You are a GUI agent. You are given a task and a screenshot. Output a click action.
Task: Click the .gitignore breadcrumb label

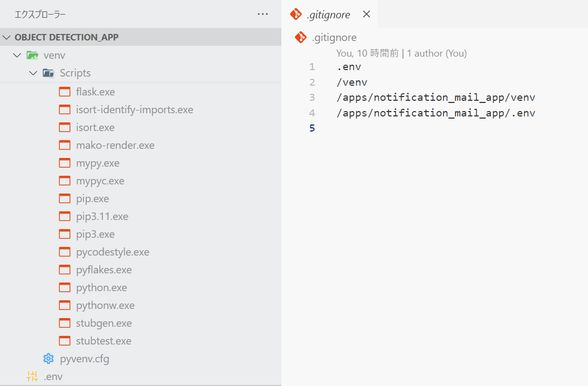click(x=334, y=38)
